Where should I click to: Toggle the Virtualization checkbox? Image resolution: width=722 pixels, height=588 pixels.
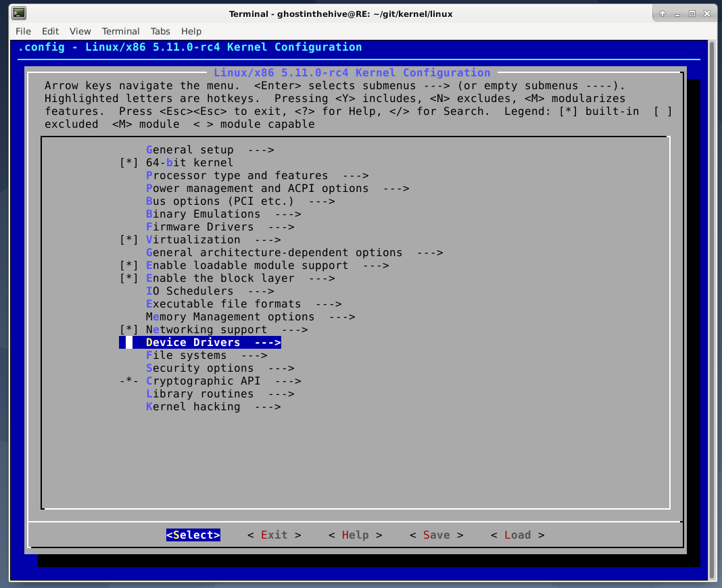coord(128,240)
